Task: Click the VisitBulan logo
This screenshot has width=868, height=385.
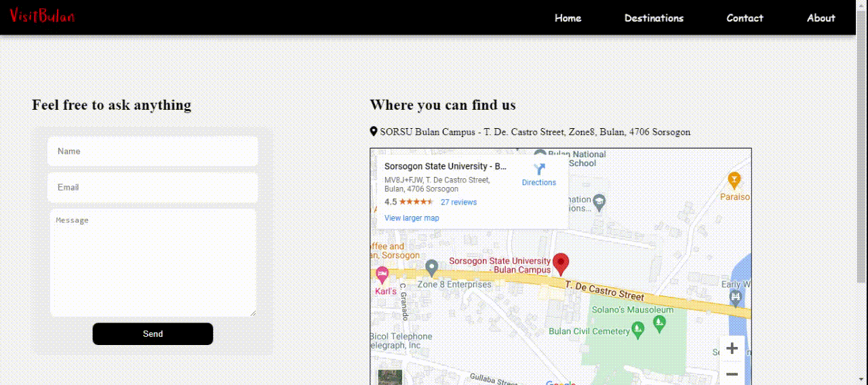Action: pos(42,16)
